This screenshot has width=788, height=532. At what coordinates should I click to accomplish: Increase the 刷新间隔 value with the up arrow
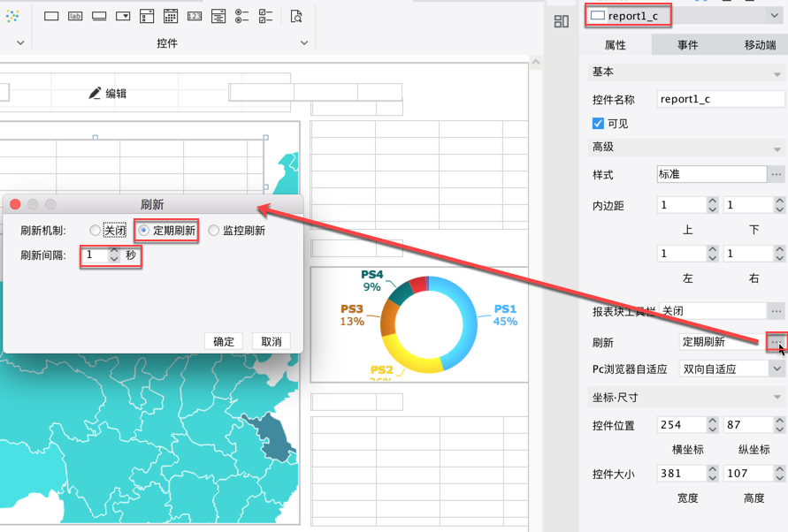[115, 251]
